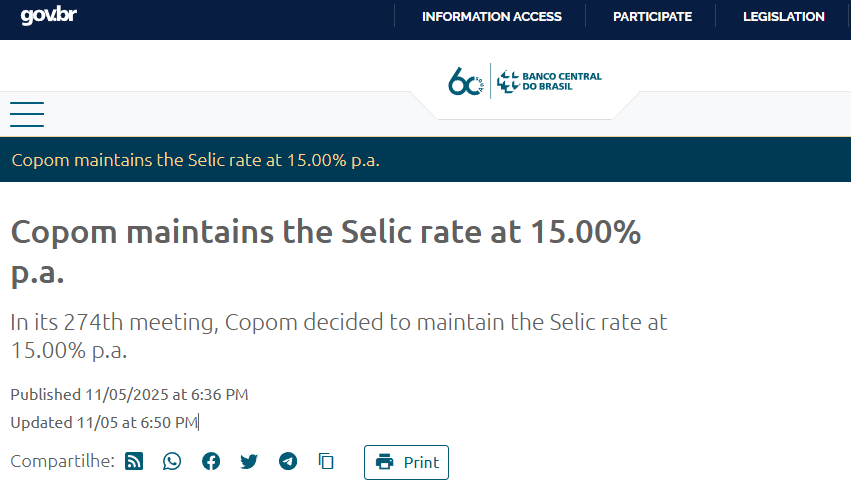Click the Published 11/05/2025 date line
Image resolution: width=851 pixels, height=484 pixels.
click(129, 394)
